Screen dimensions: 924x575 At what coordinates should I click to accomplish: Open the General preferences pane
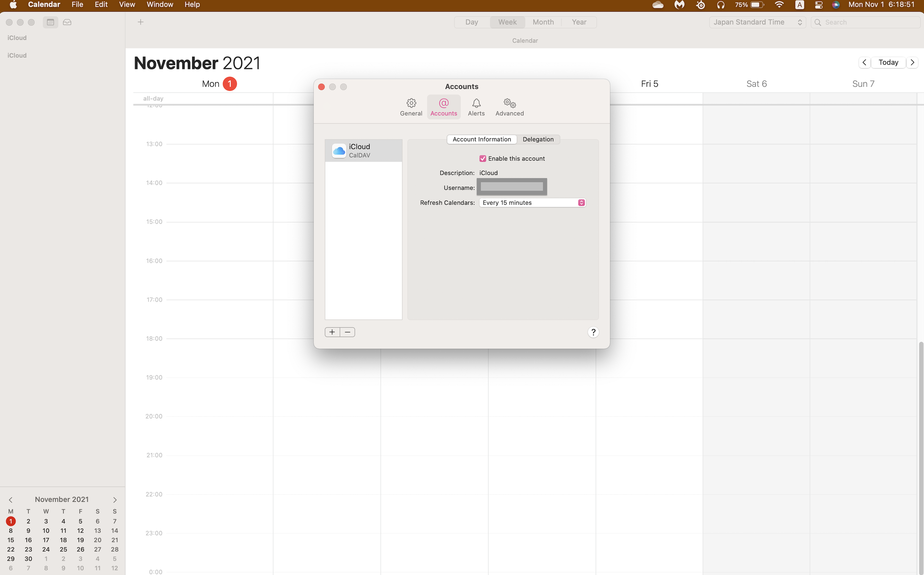pos(411,107)
